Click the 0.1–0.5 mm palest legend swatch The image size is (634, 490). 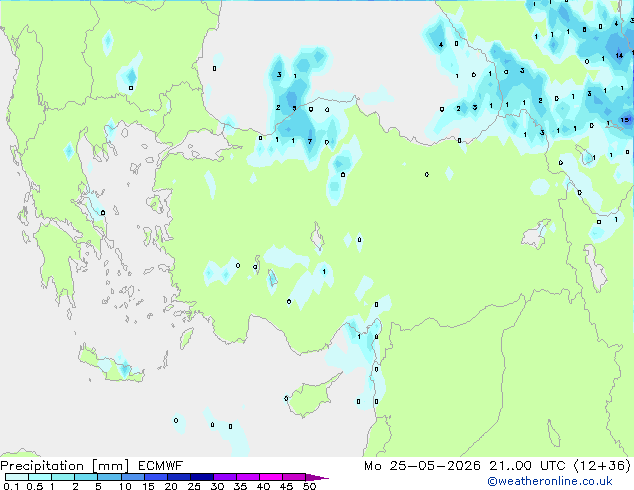pos(17,477)
